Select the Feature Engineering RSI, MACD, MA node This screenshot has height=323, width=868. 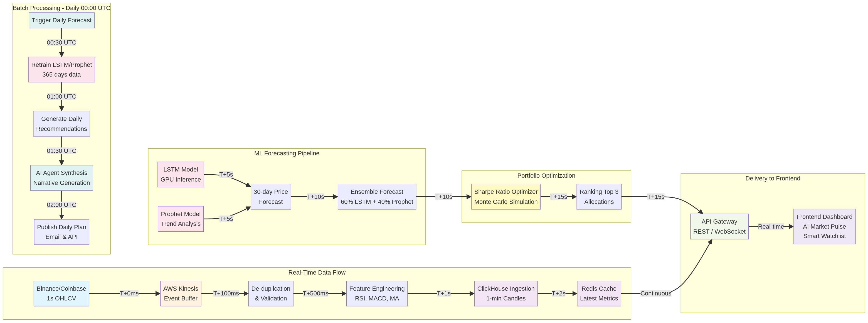pyautogui.click(x=377, y=293)
